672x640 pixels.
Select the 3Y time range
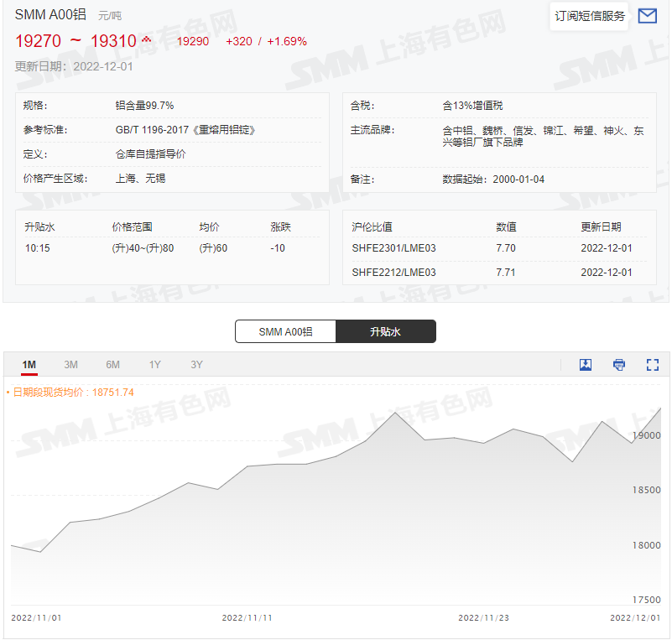[x=196, y=365]
